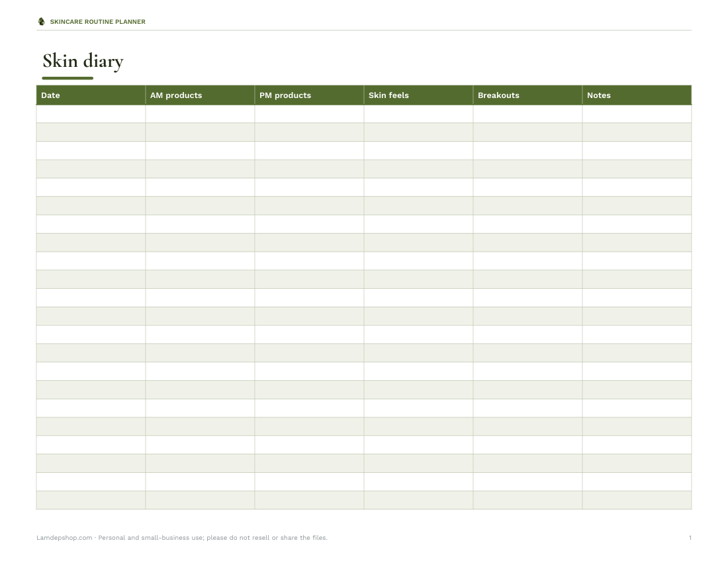Select the 'Breakouts' column header

point(527,95)
